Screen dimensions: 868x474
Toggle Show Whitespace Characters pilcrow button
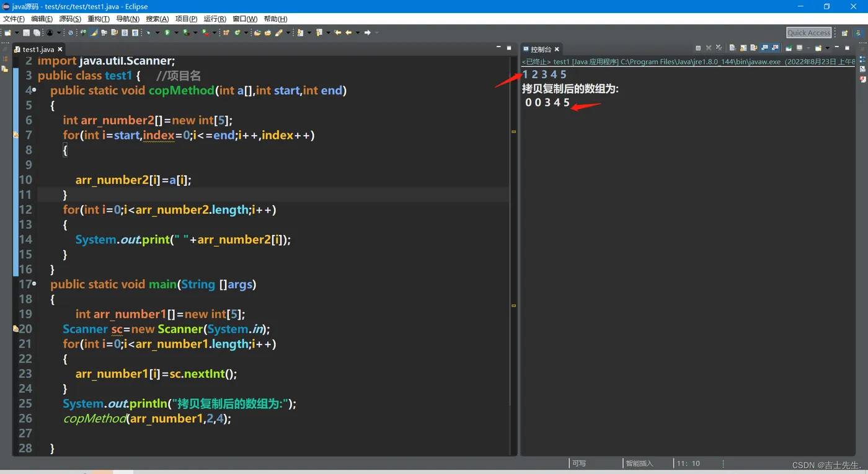135,32
